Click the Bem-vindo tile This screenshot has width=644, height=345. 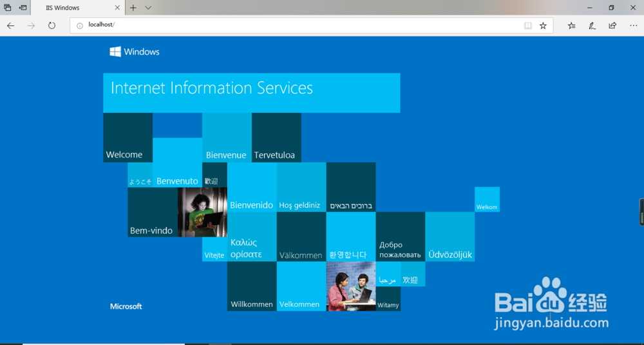pyautogui.click(x=153, y=212)
